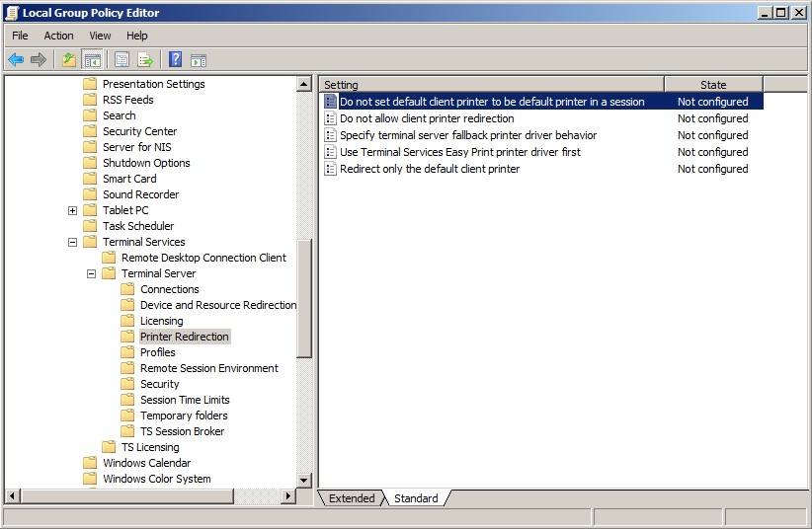812x529 pixels.
Task: Open Help via the question mark icon
Action: click(x=175, y=59)
